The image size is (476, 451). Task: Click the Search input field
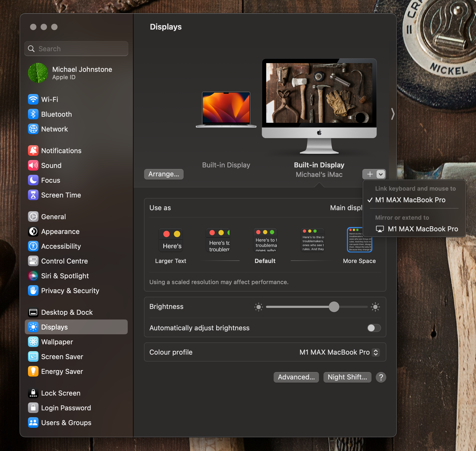pyautogui.click(x=76, y=49)
